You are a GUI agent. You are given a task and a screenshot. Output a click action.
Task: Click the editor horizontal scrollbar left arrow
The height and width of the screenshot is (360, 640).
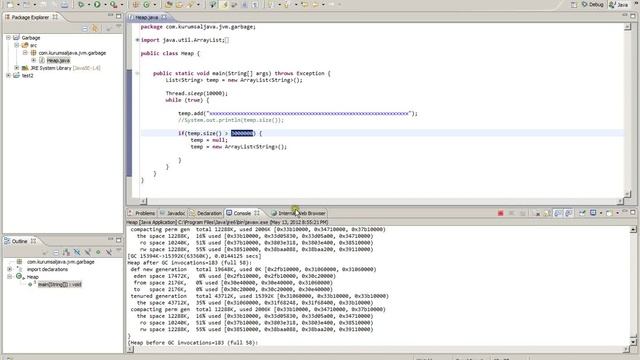click(143, 201)
